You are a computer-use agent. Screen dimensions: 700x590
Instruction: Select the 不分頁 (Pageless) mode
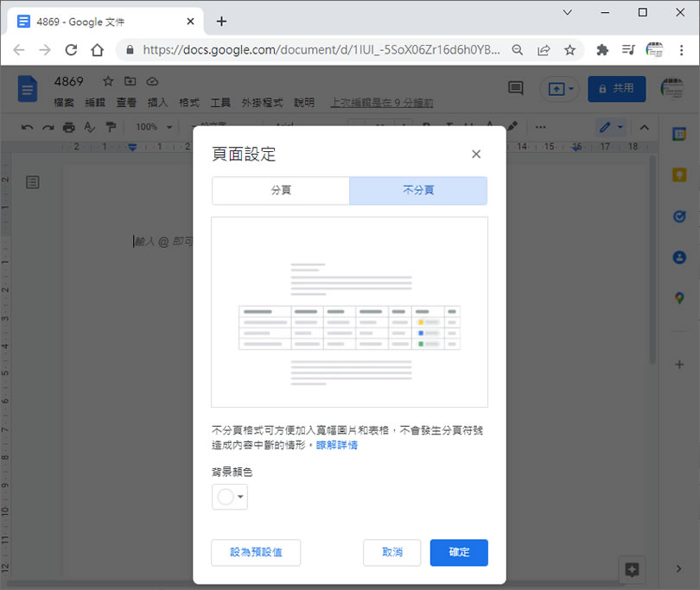418,191
